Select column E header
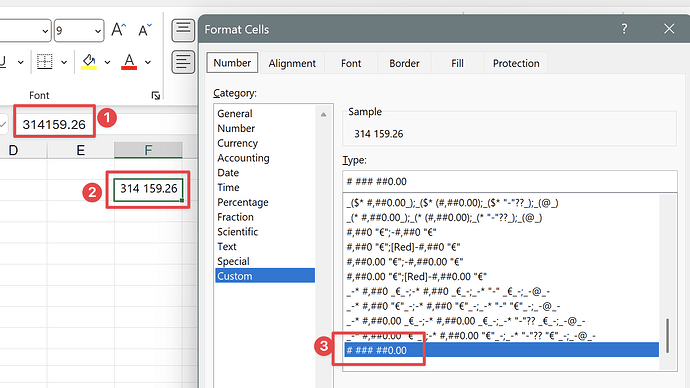The image size is (690, 388). point(81,150)
